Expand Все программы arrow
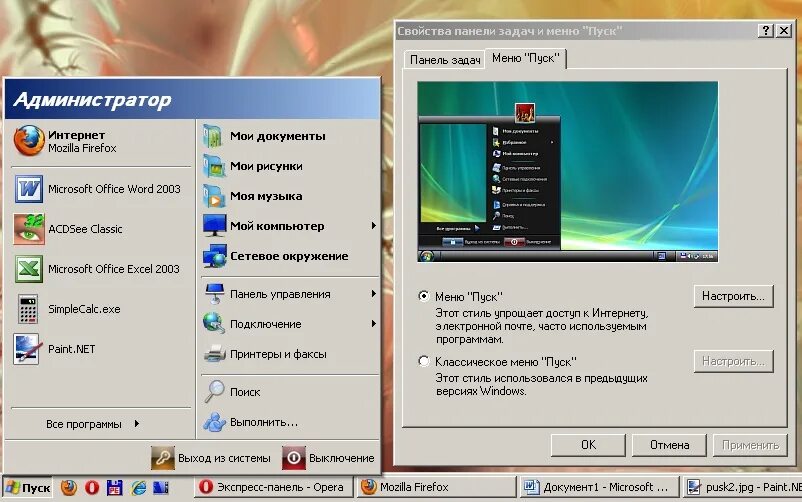The width and height of the screenshot is (802, 502). 137,424
